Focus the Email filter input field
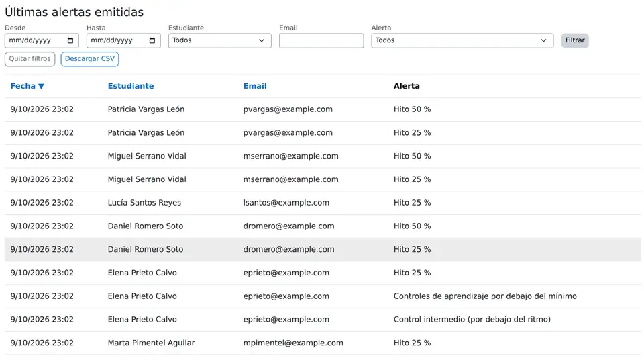 tap(321, 40)
